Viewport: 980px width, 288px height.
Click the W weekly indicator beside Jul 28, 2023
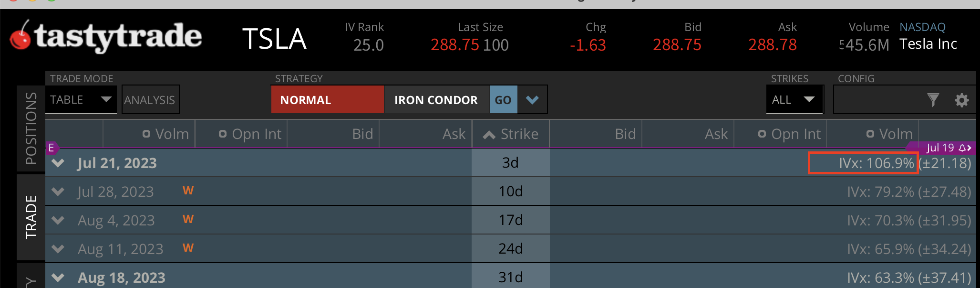click(188, 191)
